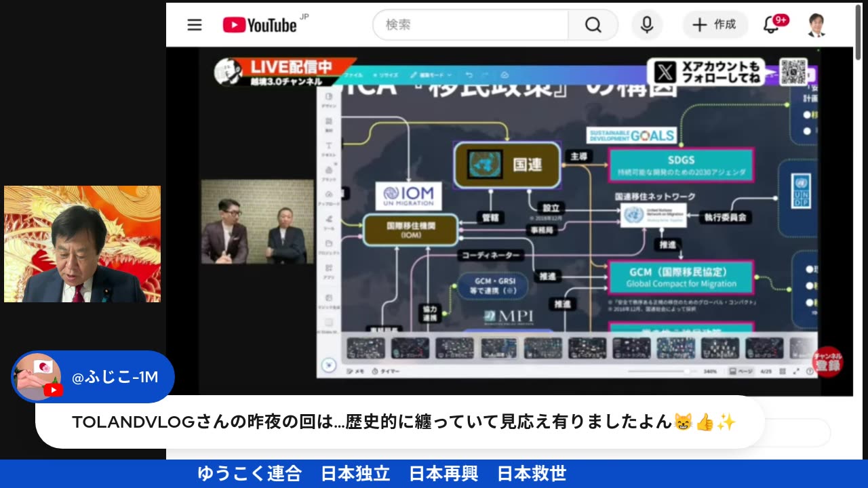Open Canva アプリ apps panel
The image size is (868, 488).
(329, 271)
